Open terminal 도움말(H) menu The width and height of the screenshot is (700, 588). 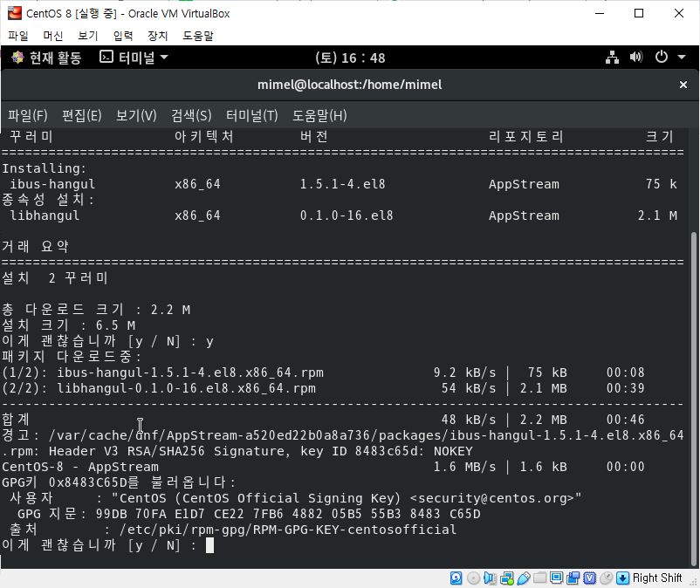(319, 115)
